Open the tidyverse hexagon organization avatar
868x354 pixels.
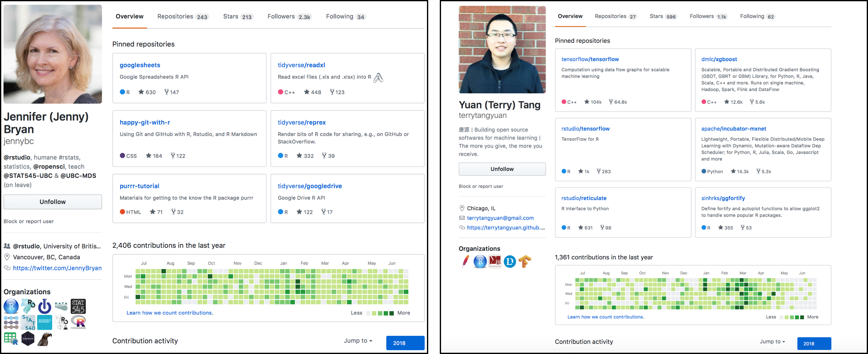tap(28, 339)
